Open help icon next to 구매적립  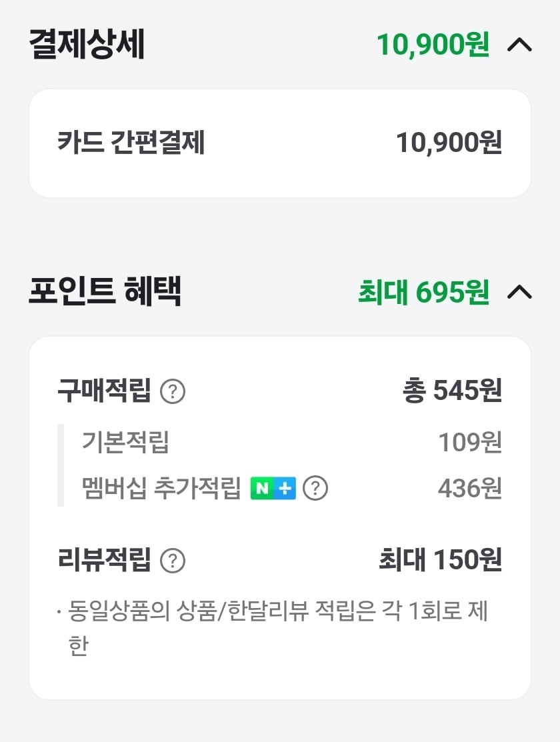173,391
